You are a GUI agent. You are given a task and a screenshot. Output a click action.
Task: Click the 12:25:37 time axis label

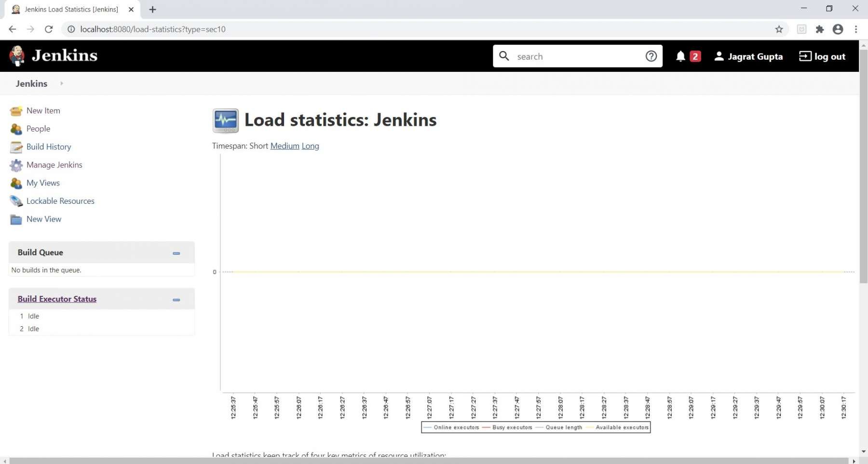point(233,408)
